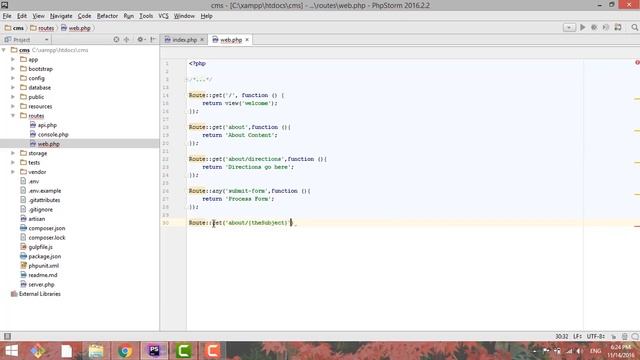Select web.php in project tree
This screenshot has height=360, width=640.
[45, 144]
